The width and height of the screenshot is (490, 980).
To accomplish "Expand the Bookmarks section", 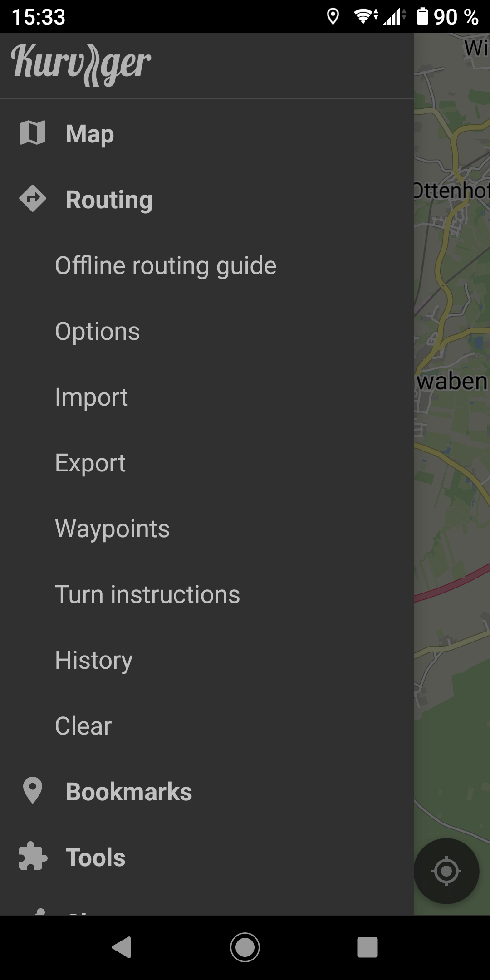I will (x=207, y=792).
